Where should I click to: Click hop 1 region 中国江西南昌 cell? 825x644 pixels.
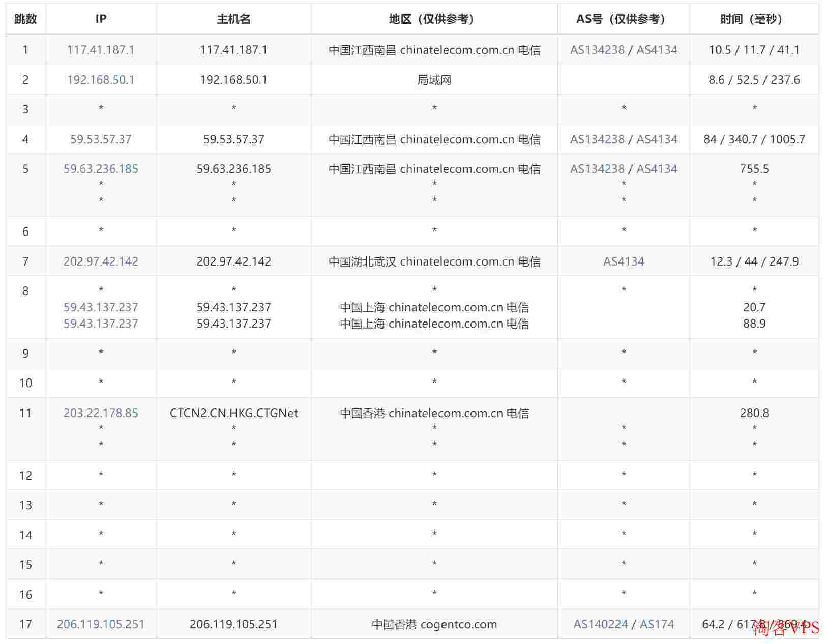tap(434, 50)
